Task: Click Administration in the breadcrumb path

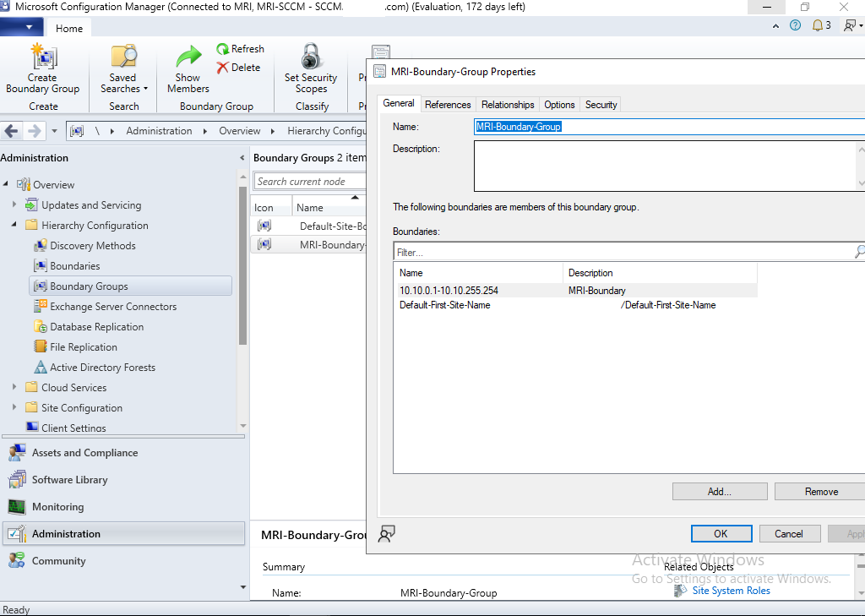Action: coord(159,131)
